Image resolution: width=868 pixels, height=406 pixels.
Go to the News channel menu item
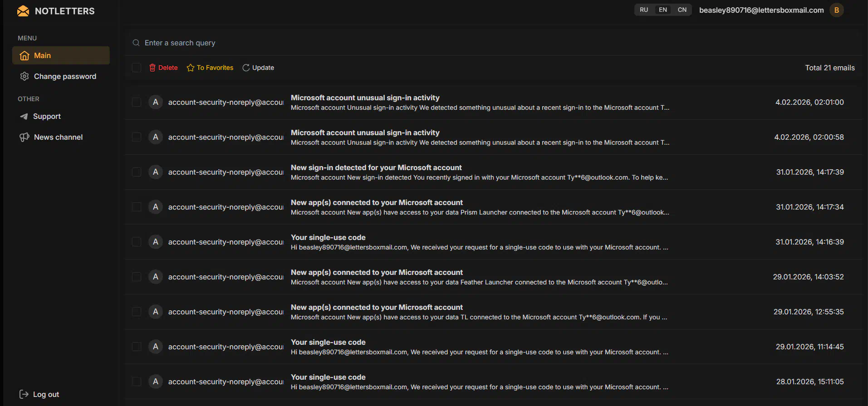58,137
